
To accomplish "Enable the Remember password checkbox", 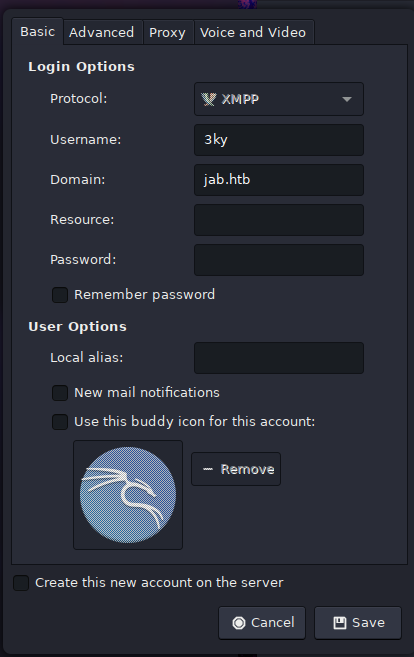I will pos(60,295).
